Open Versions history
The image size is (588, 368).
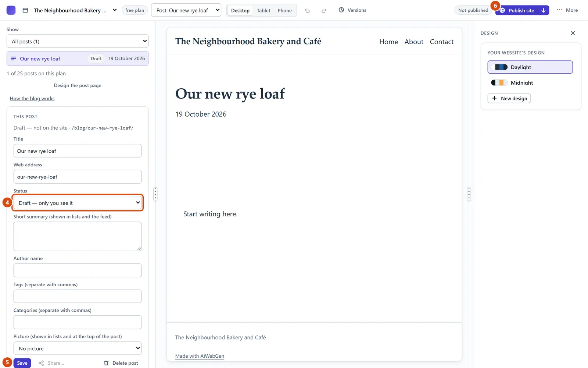click(352, 10)
